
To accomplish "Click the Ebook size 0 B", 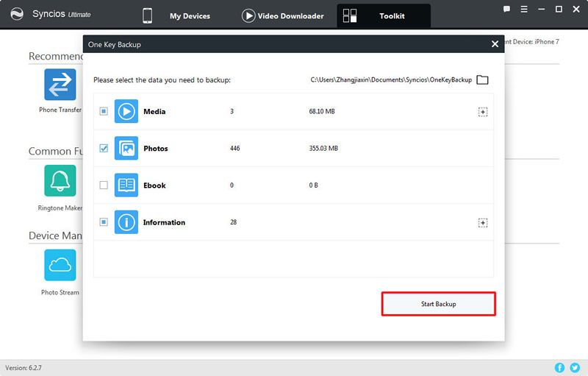I will pos(314,185).
